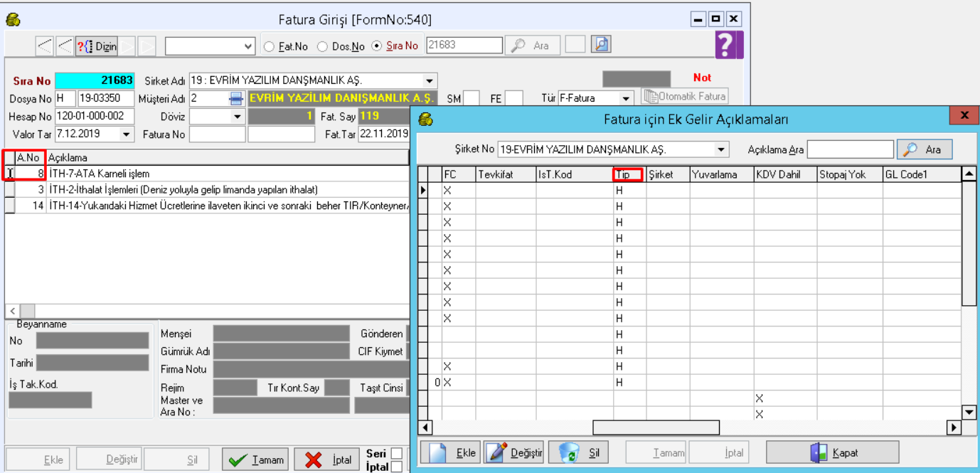Click the dialog grid's scroll-right arrow
The width and height of the screenshot is (980, 473).
click(x=954, y=427)
